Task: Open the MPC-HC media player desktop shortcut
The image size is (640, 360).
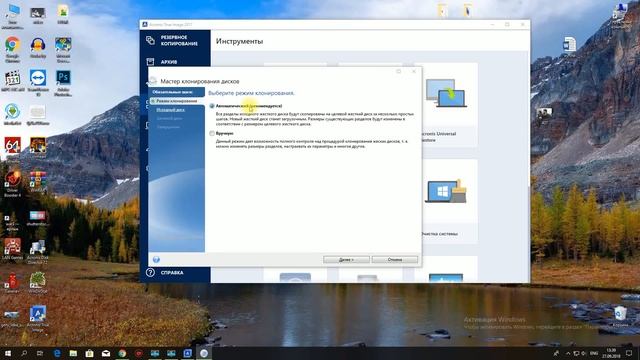Action: pos(13,78)
